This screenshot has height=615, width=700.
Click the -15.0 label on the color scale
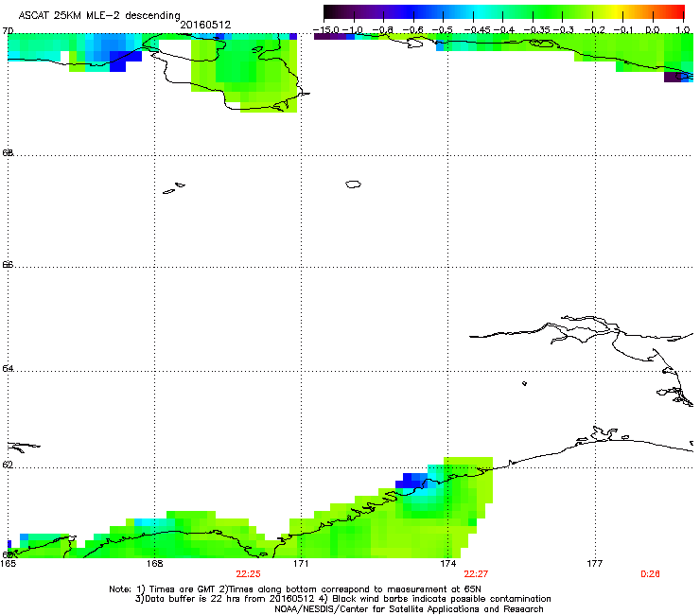(x=326, y=30)
